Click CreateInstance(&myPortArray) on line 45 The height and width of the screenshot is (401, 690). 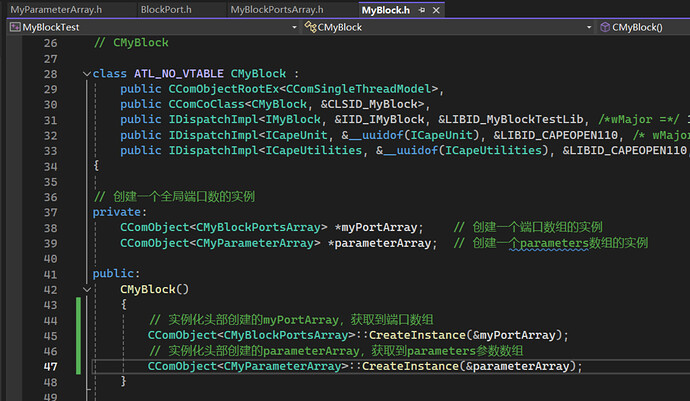click(x=466, y=335)
